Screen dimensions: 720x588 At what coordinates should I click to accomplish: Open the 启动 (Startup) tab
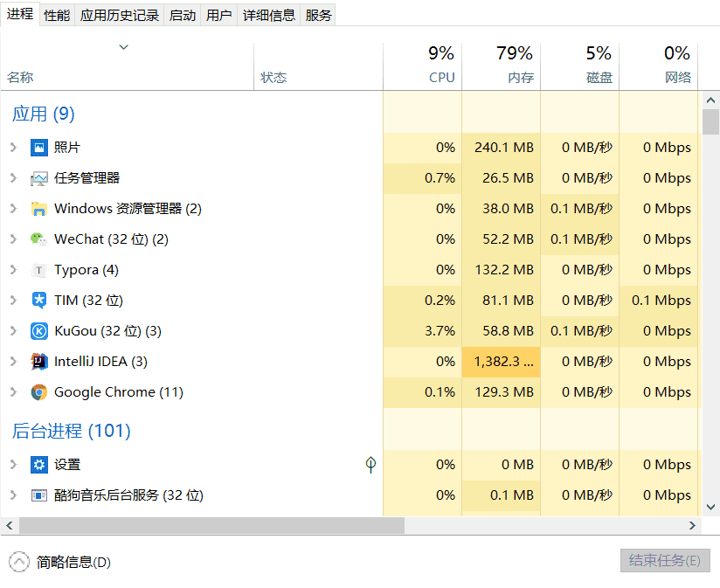[183, 15]
